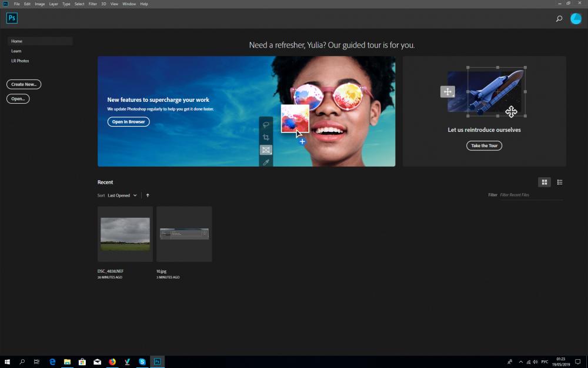Click the DSC_4838.NEF file name
The width and height of the screenshot is (588, 368).
click(x=111, y=271)
